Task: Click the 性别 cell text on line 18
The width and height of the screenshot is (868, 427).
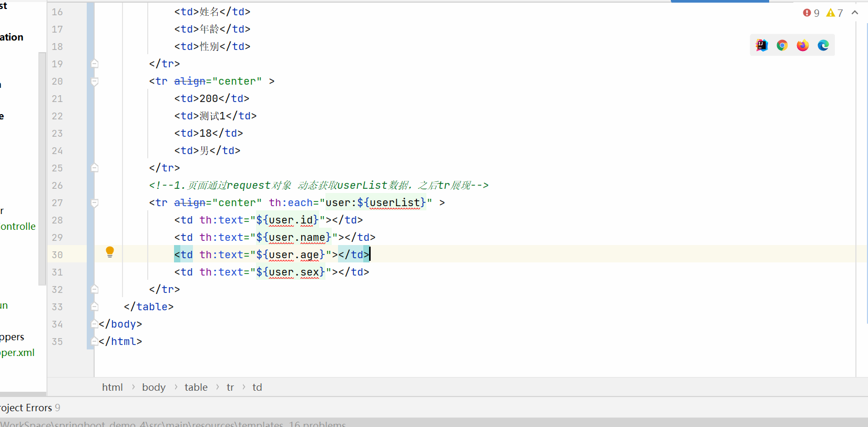Action: (209, 46)
